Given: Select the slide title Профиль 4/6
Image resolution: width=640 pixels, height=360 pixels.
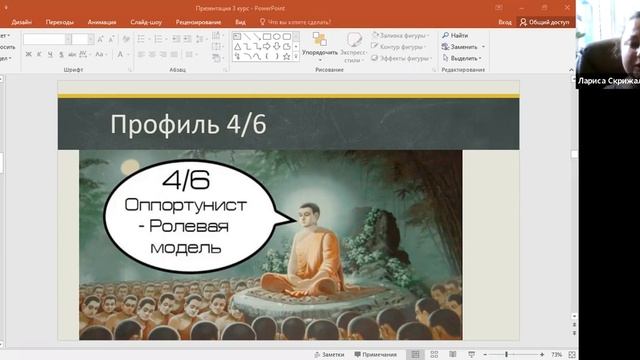Looking at the screenshot, I should pyautogui.click(x=188, y=124).
